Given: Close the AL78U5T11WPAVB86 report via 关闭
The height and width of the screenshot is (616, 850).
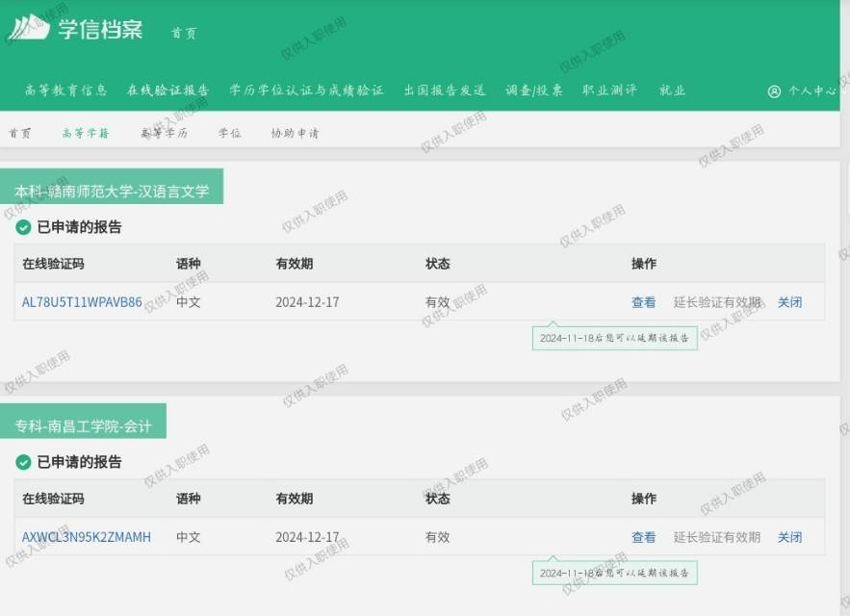Looking at the screenshot, I should coord(789,302).
